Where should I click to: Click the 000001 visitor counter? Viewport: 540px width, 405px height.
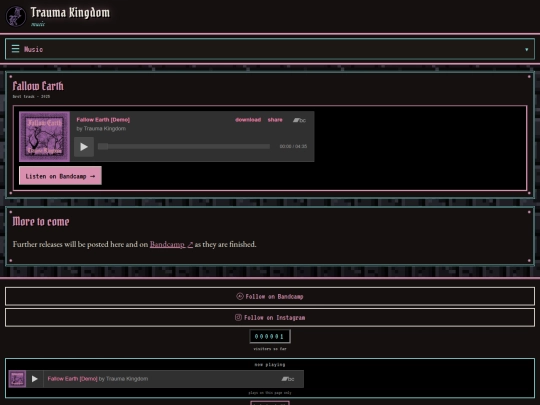point(270,336)
